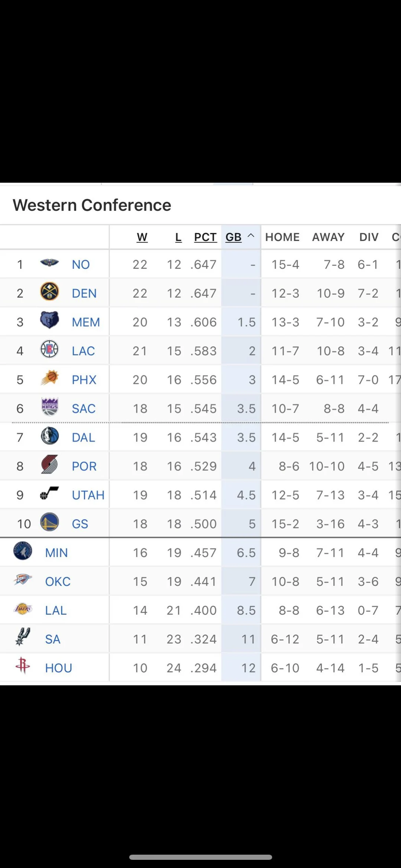401x868 pixels.
Task: Sort standings by PCT column
Action: (205, 237)
